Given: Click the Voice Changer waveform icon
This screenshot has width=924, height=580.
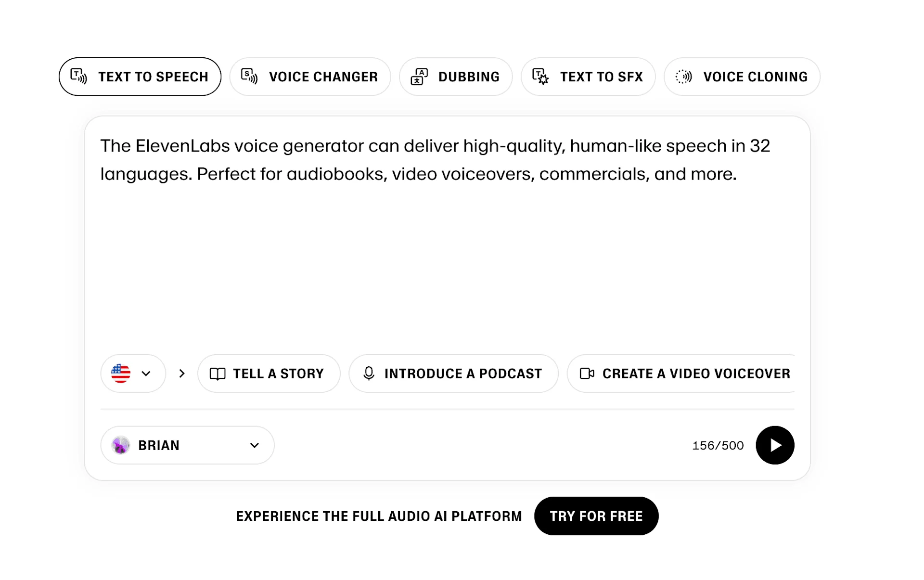Looking at the screenshot, I should coord(249,76).
